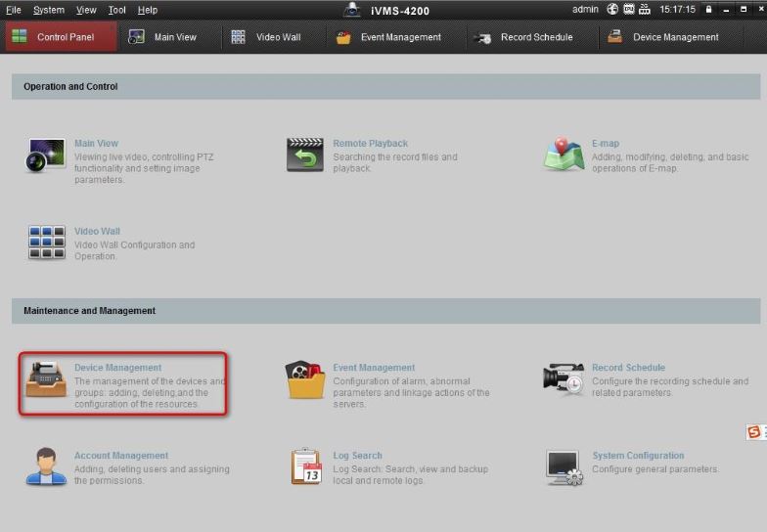Open the E-map link

click(x=606, y=143)
